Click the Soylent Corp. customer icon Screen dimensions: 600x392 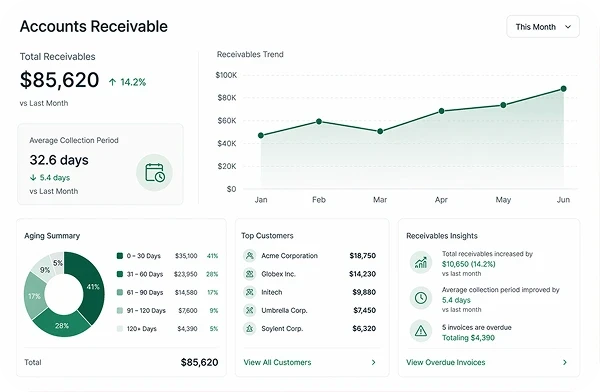point(249,328)
